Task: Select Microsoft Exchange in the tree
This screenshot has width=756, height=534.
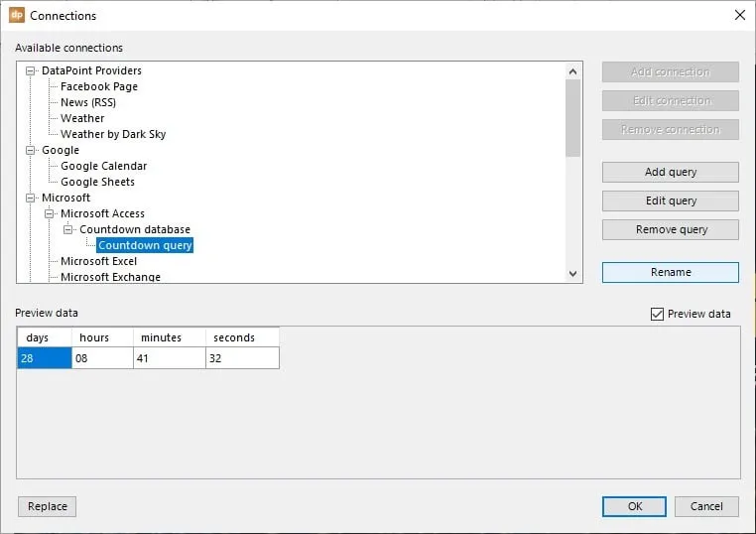Action: pos(110,277)
